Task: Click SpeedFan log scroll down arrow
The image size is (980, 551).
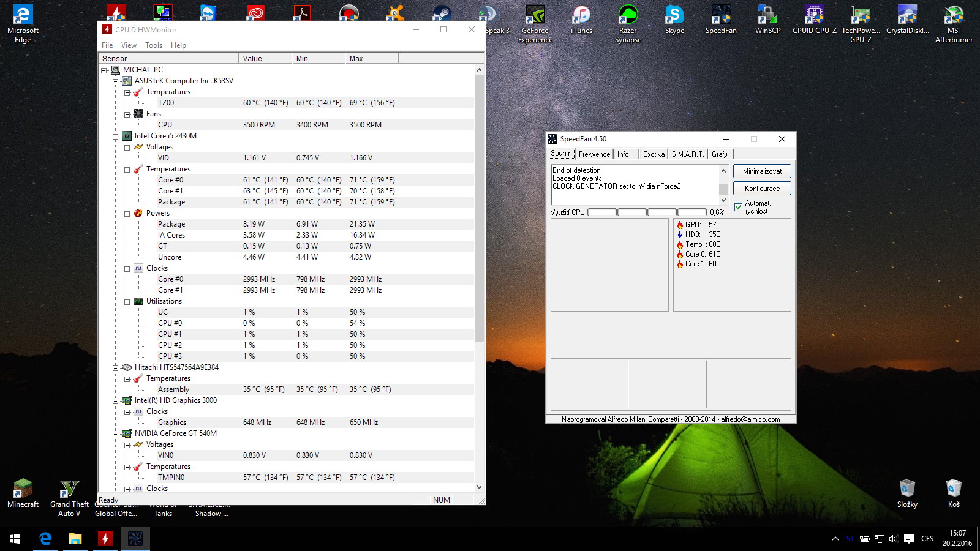Action: coord(723,200)
